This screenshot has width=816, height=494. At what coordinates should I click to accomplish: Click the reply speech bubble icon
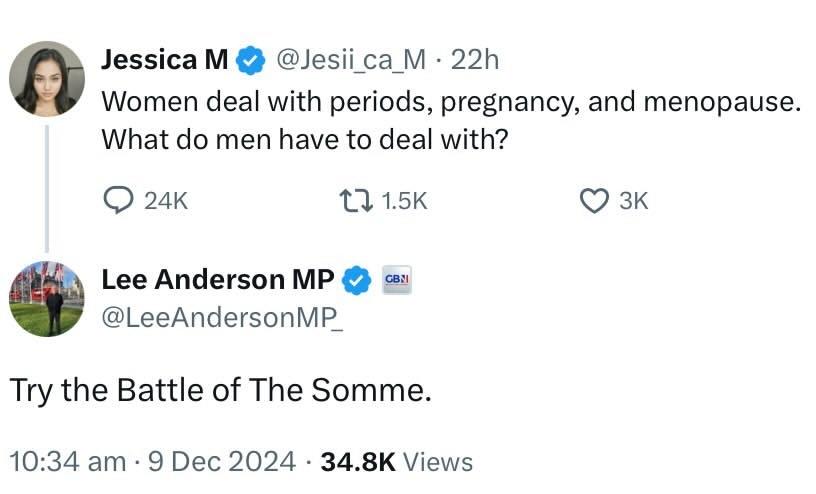[119, 201]
